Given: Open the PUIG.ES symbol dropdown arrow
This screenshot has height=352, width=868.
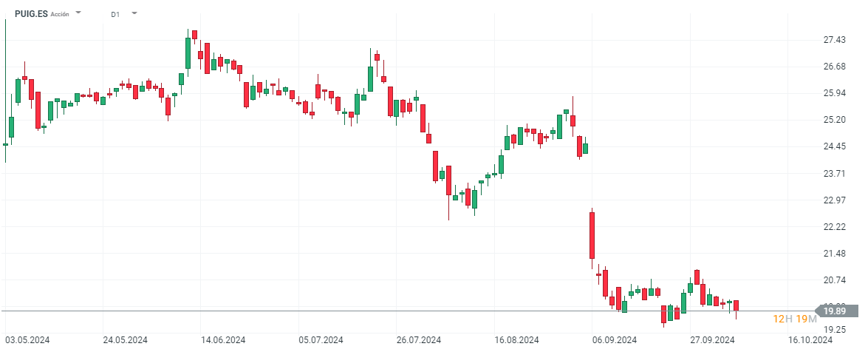Looking at the screenshot, I should (x=79, y=13).
